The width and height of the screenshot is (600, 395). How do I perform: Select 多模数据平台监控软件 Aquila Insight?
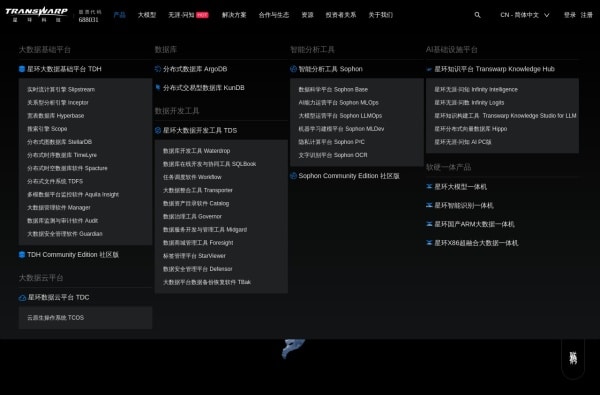click(x=73, y=194)
